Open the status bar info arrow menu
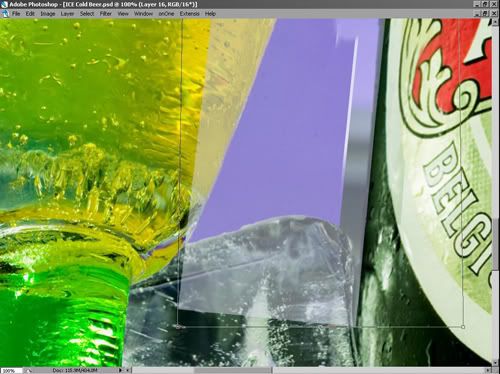Image resolution: width=500 pixels, height=374 pixels. [120, 370]
